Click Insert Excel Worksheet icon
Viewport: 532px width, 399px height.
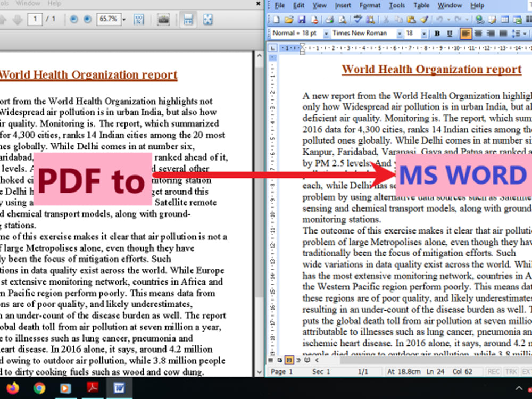point(518,20)
